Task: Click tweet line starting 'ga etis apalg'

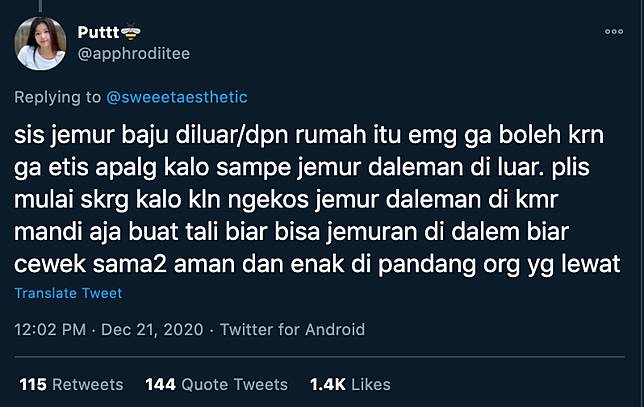Action: click(302, 168)
